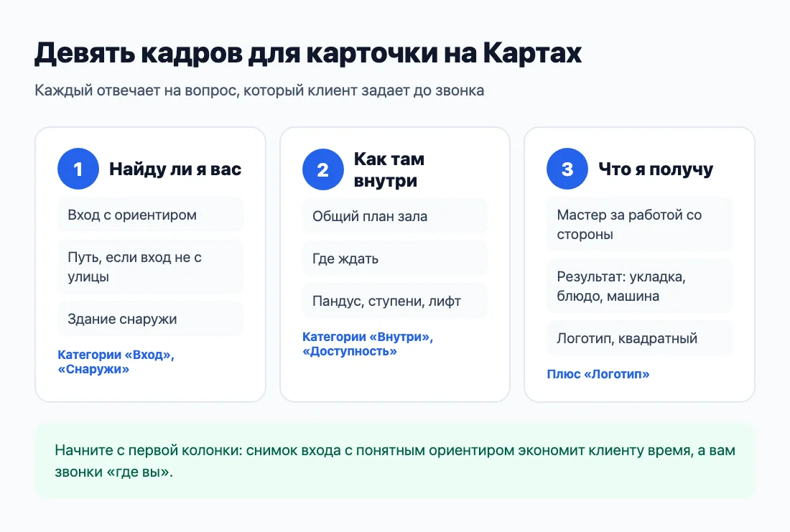Select the item «Пандус, ступени, лифт»
Screen dimensions: 790x532
395,301
